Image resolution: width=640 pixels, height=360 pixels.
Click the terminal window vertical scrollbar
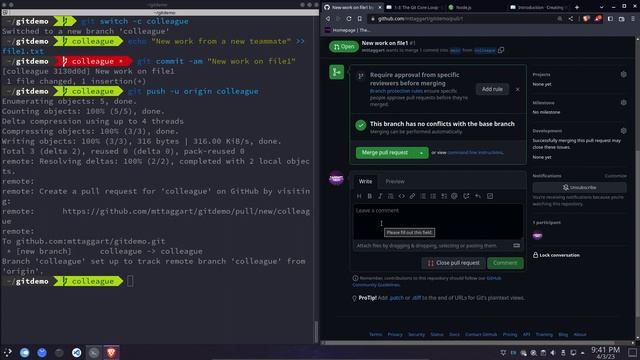click(x=316, y=332)
